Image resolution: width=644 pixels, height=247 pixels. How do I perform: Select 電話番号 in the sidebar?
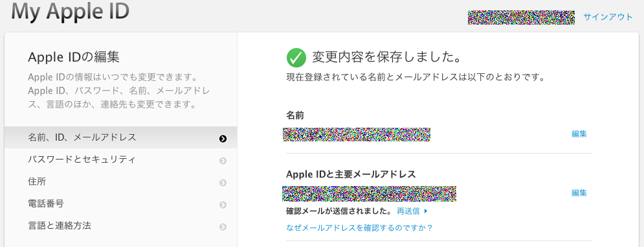tap(121, 204)
